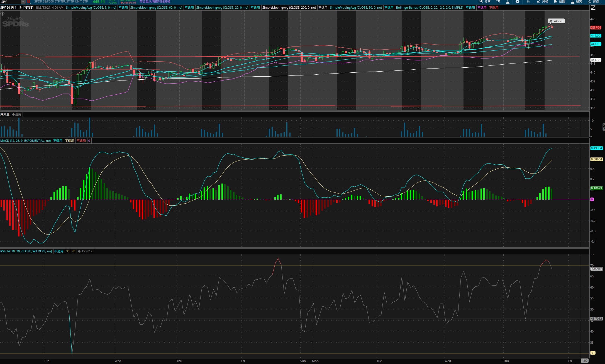Open the 绘图 drawing tools menu
Screen dimensions: 605x364
[x=560, y=2]
